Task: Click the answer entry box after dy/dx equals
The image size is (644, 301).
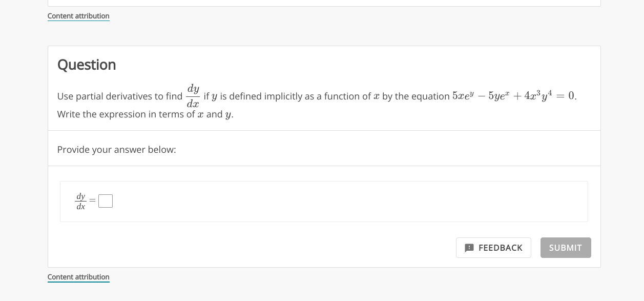Action: 106,201
